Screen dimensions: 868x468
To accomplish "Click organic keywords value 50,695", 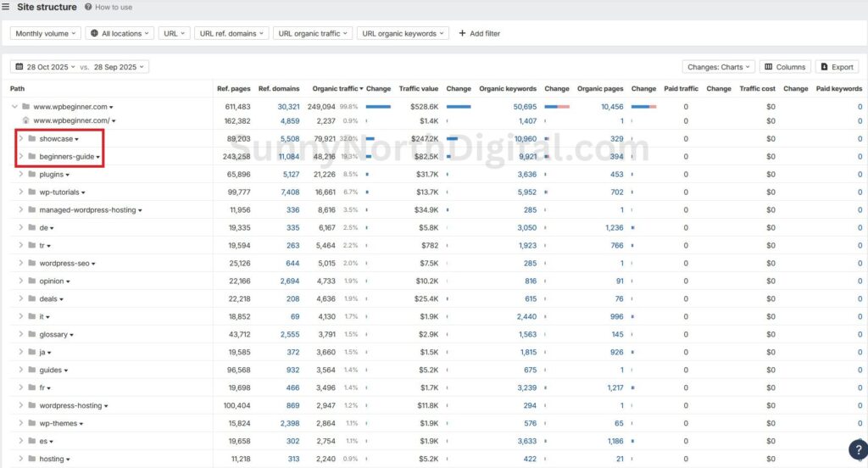I will click(x=525, y=106).
